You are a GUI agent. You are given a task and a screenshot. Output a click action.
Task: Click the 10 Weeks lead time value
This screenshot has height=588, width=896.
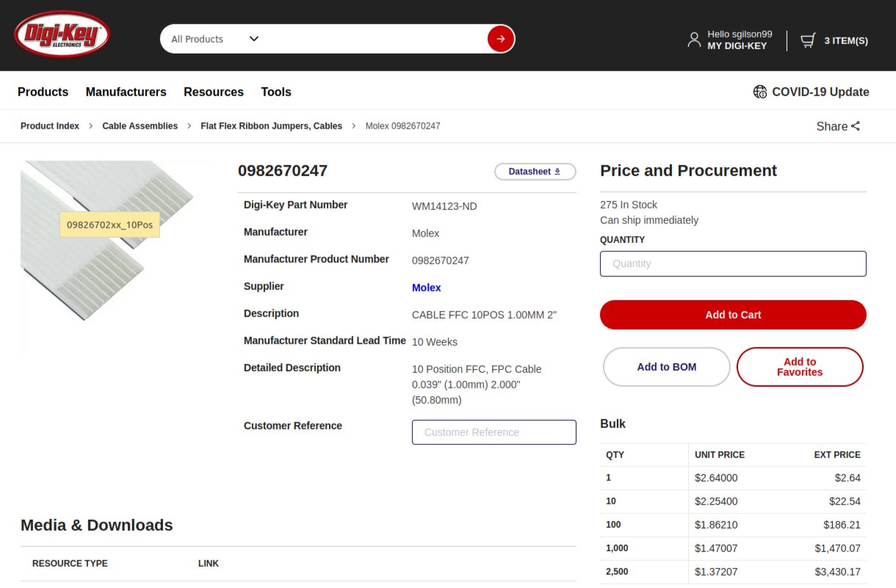435,342
